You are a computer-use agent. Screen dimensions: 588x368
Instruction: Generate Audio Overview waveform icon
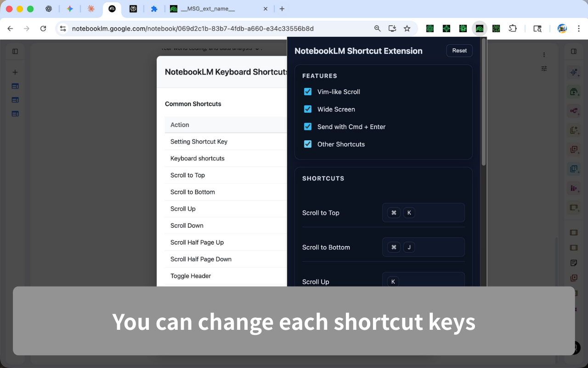574,72
